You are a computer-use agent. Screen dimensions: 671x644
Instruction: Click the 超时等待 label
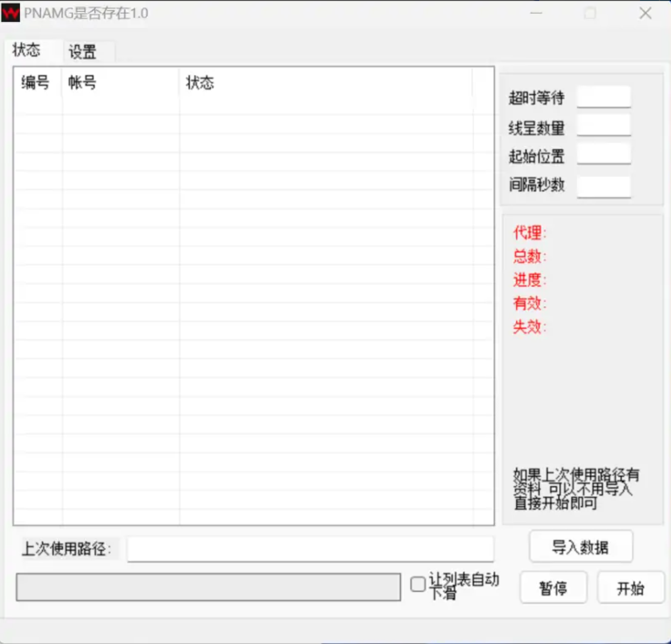pos(536,97)
